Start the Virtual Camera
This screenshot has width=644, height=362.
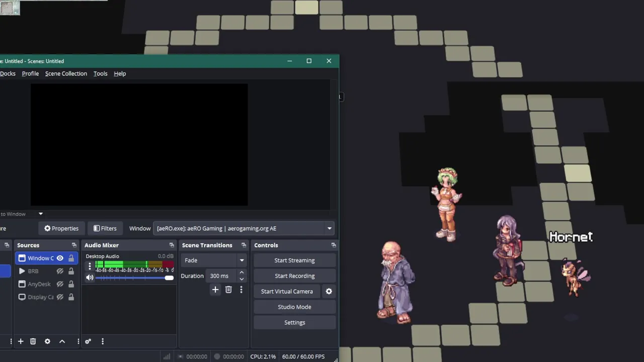[287, 292]
